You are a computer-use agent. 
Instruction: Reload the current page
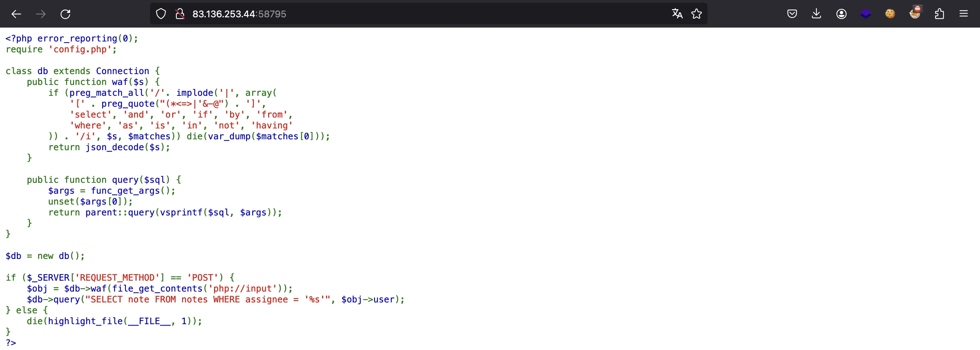click(x=65, y=14)
